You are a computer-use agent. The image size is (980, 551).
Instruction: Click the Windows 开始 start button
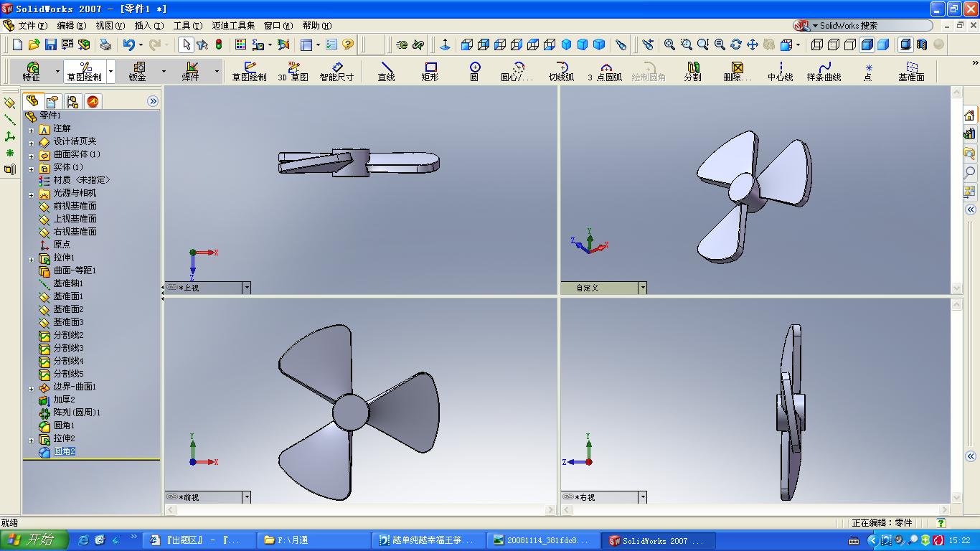coord(34,540)
